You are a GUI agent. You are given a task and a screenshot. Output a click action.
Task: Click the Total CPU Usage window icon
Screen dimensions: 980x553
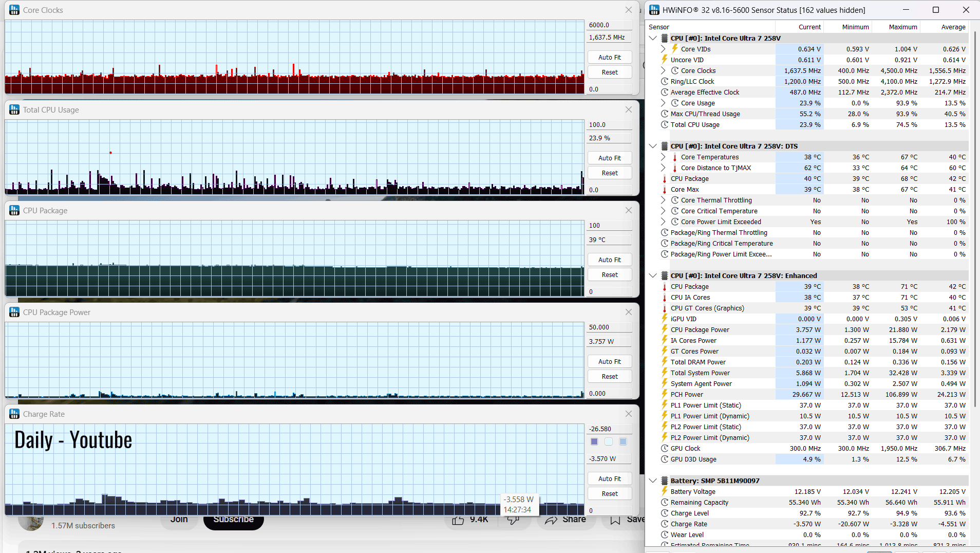click(x=14, y=109)
